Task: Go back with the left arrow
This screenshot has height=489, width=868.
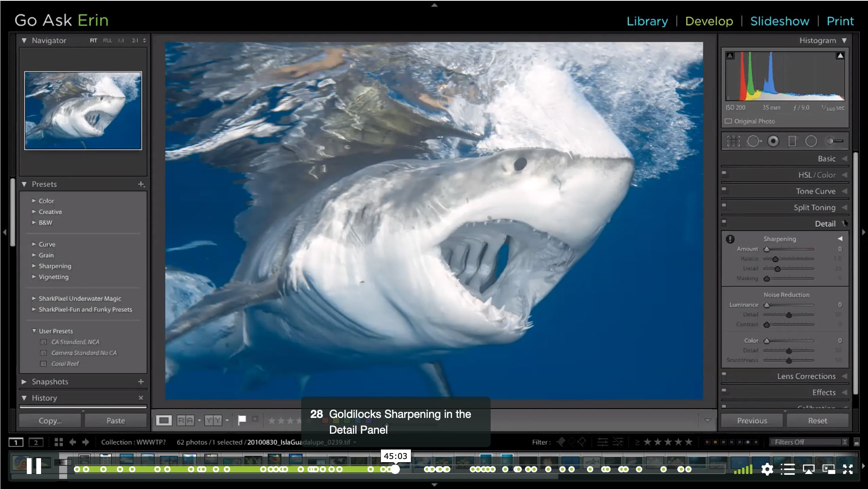Action: [73, 442]
